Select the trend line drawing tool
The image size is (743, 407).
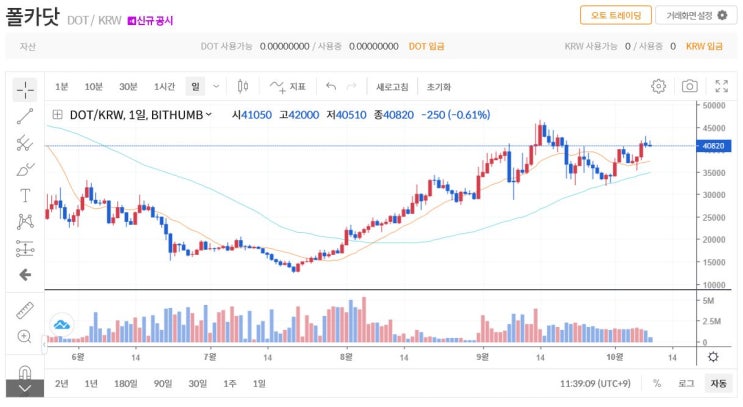point(25,116)
